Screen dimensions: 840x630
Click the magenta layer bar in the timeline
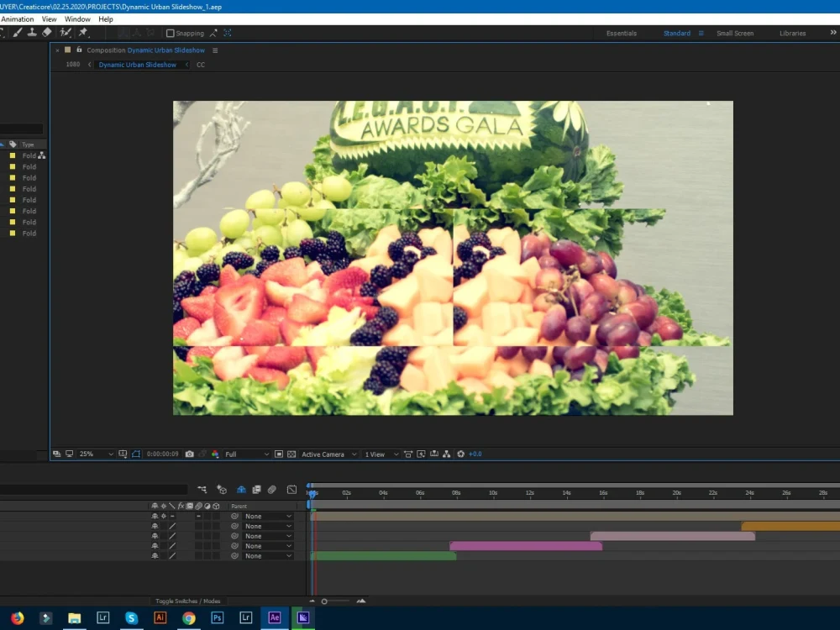click(x=526, y=546)
